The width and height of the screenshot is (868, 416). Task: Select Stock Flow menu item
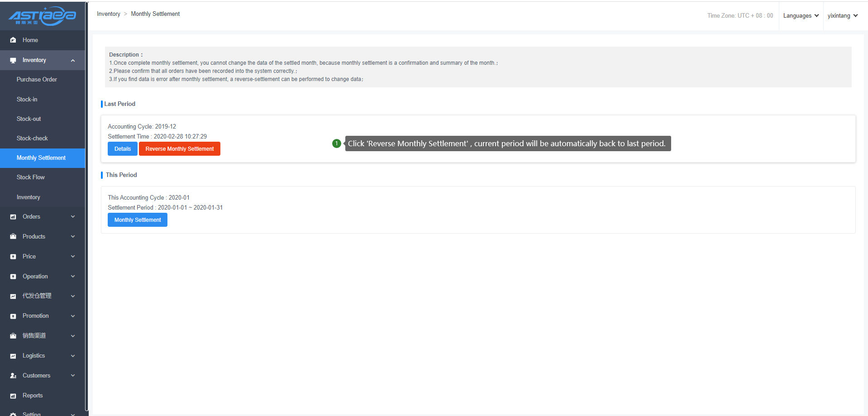31,177
